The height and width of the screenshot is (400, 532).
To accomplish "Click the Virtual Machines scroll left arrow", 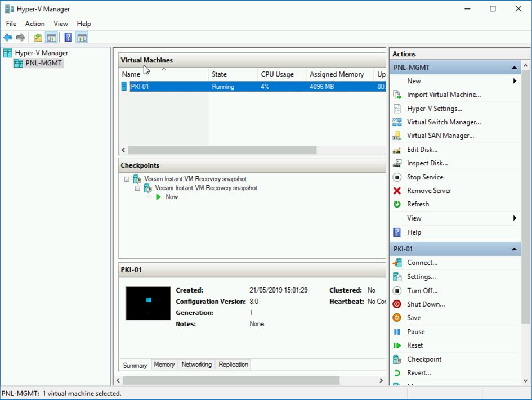I will [x=123, y=150].
